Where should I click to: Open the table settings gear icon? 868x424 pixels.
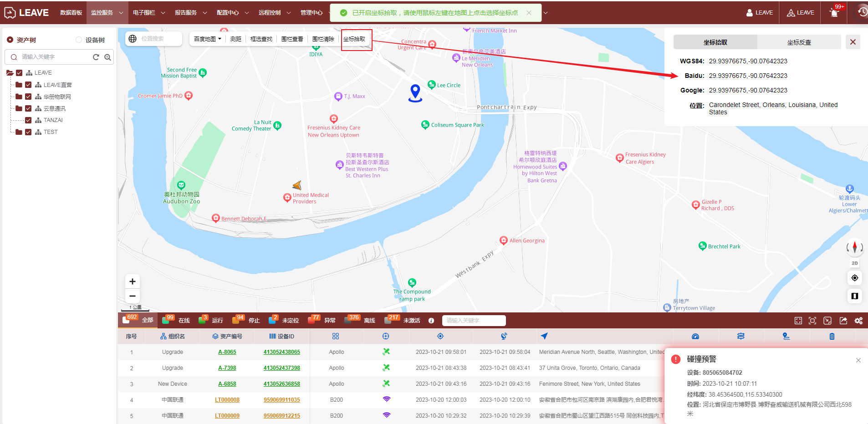tap(858, 321)
